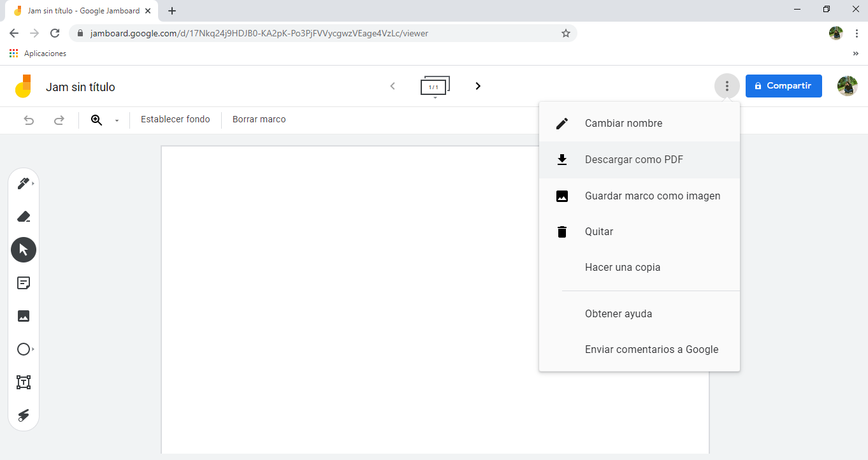The image size is (868, 460).
Task: Open a new browser tab
Action: [172, 11]
